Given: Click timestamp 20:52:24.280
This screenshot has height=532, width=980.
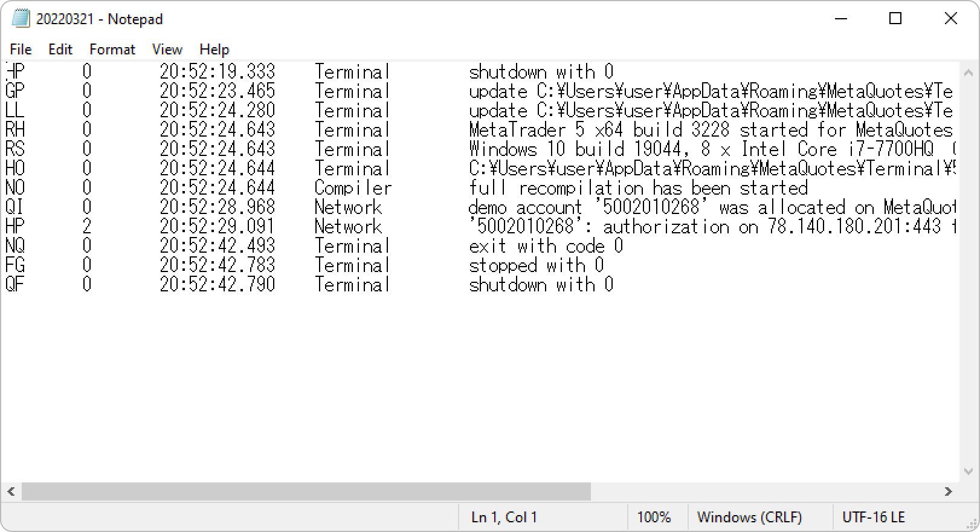Looking at the screenshot, I should click(218, 111).
